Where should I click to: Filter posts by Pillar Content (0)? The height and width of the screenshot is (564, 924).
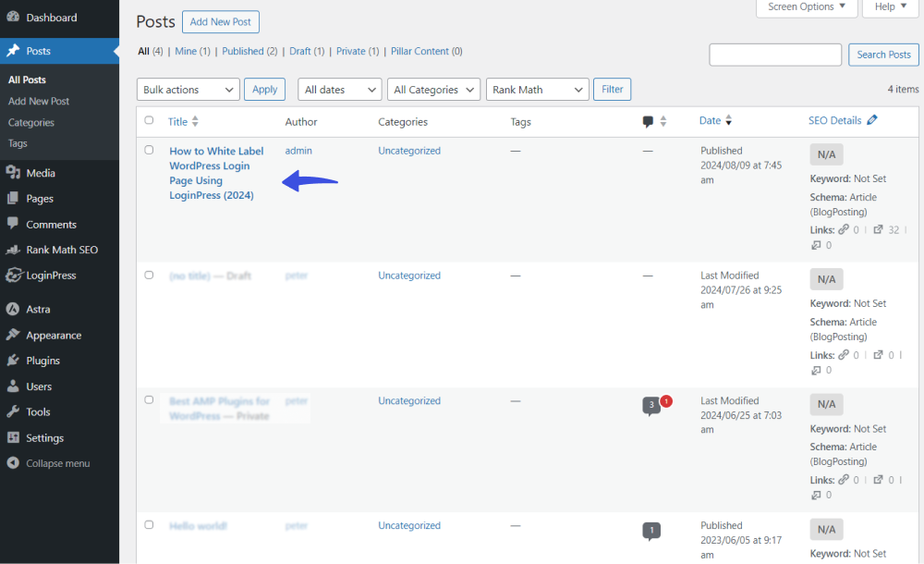(x=427, y=52)
